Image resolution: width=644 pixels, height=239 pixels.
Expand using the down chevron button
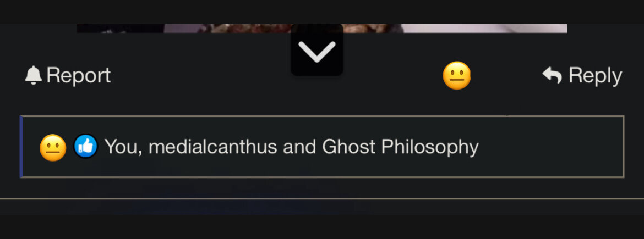(x=317, y=51)
